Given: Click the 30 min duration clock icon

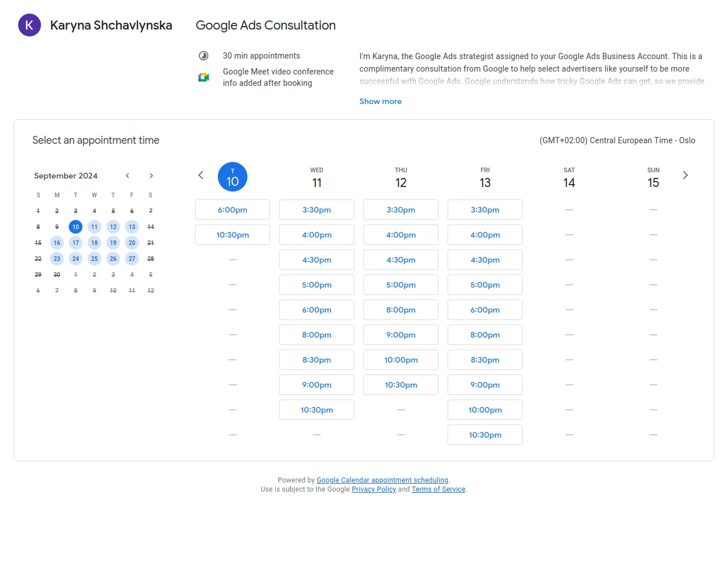Looking at the screenshot, I should (204, 56).
